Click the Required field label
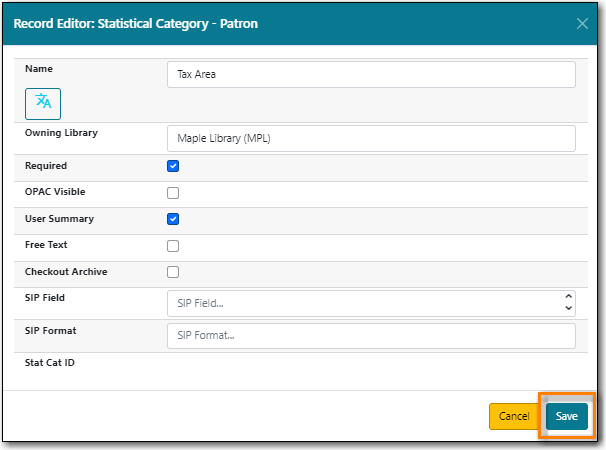 (x=46, y=166)
